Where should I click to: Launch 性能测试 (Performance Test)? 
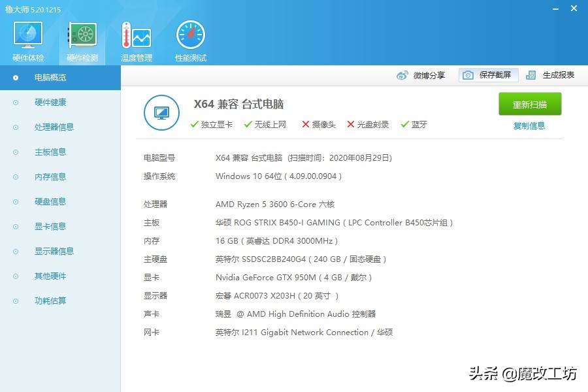click(x=189, y=36)
